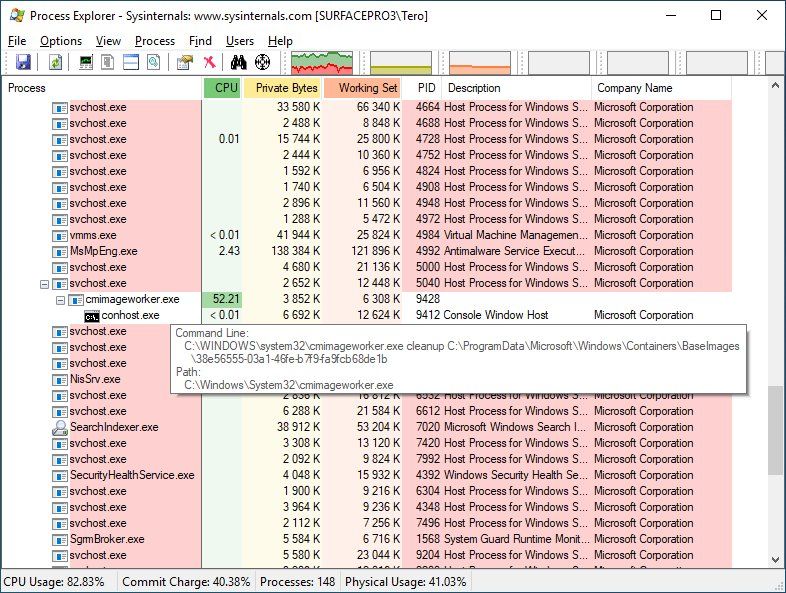Sort by the Description column header
This screenshot has width=786, height=593.
tap(517, 88)
